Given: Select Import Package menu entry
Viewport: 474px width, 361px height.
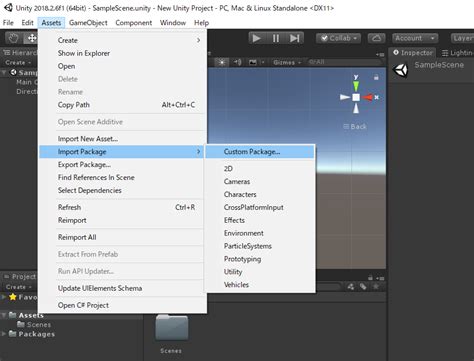Looking at the screenshot, I should [122, 152].
